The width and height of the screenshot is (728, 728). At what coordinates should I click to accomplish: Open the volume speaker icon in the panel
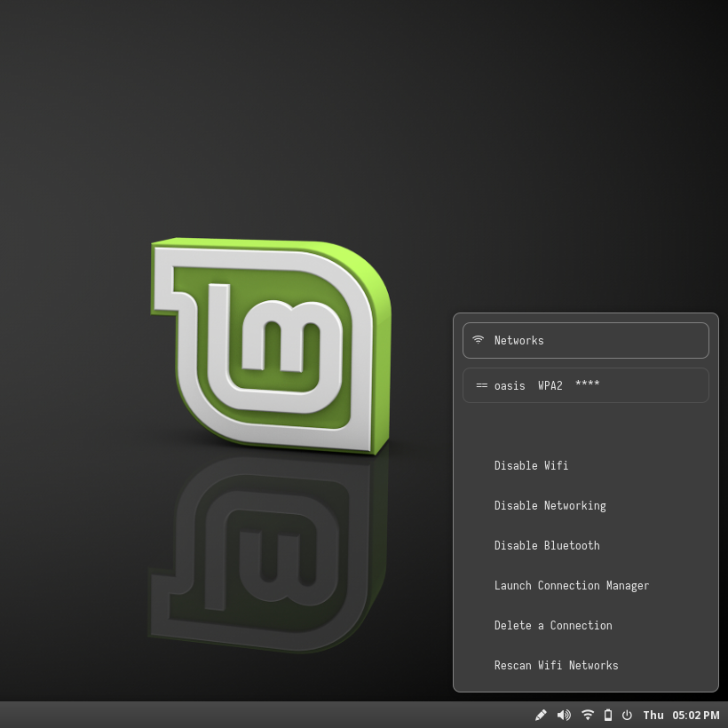tap(564, 715)
